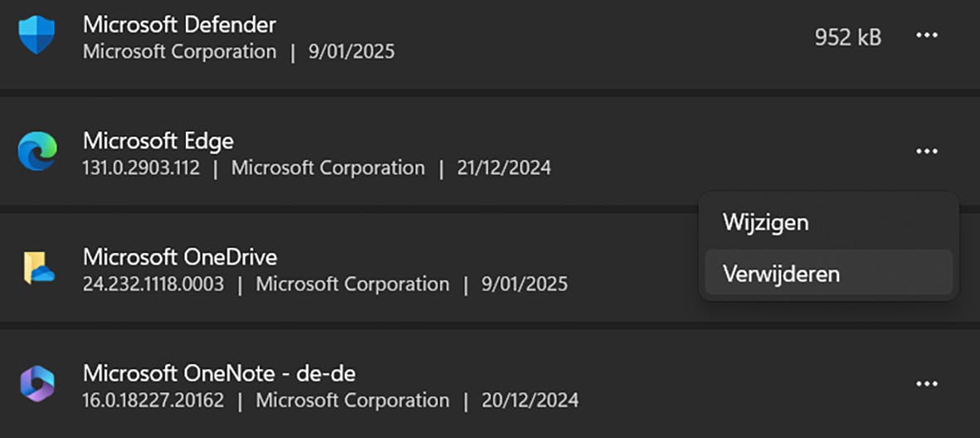Screen dimensions: 980x438
Task: Expand more options for Microsoft OneNote
Action: point(926,384)
